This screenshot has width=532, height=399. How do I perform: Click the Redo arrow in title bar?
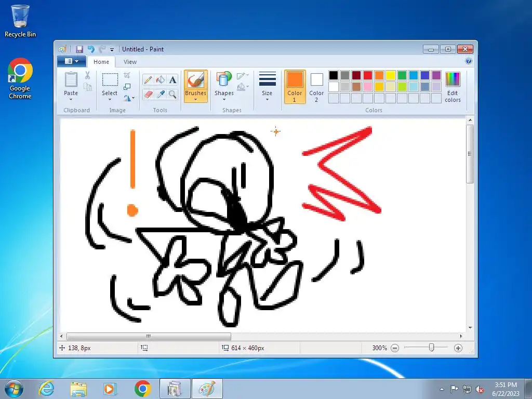click(x=102, y=49)
